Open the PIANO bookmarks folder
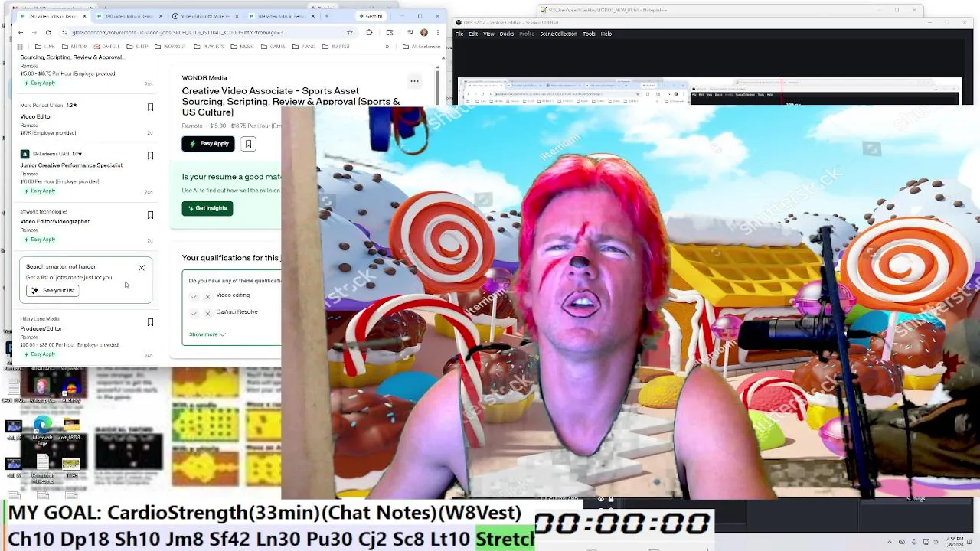 [x=304, y=47]
